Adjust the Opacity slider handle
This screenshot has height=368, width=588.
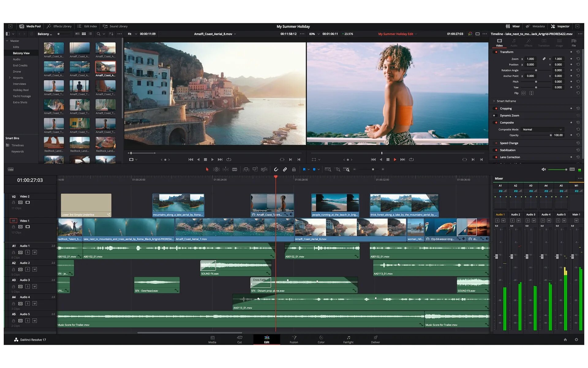(x=551, y=135)
